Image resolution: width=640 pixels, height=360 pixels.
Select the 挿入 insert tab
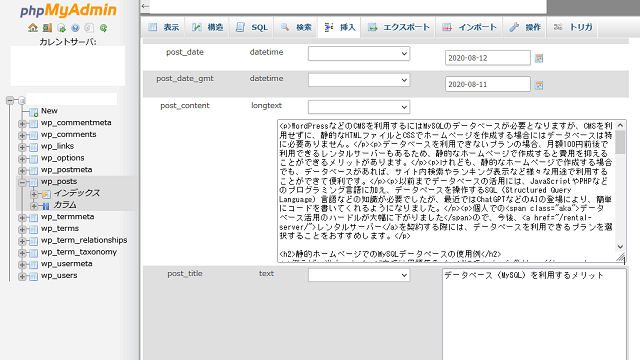click(340, 27)
